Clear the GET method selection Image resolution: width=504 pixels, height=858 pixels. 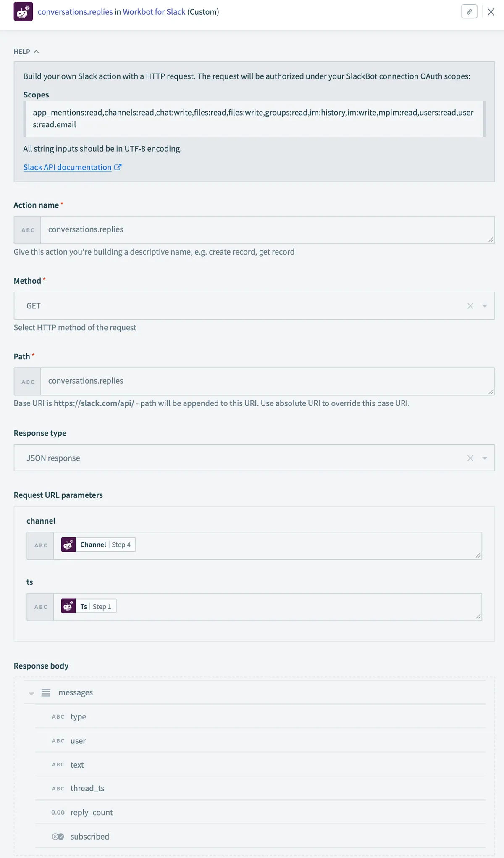[470, 306]
